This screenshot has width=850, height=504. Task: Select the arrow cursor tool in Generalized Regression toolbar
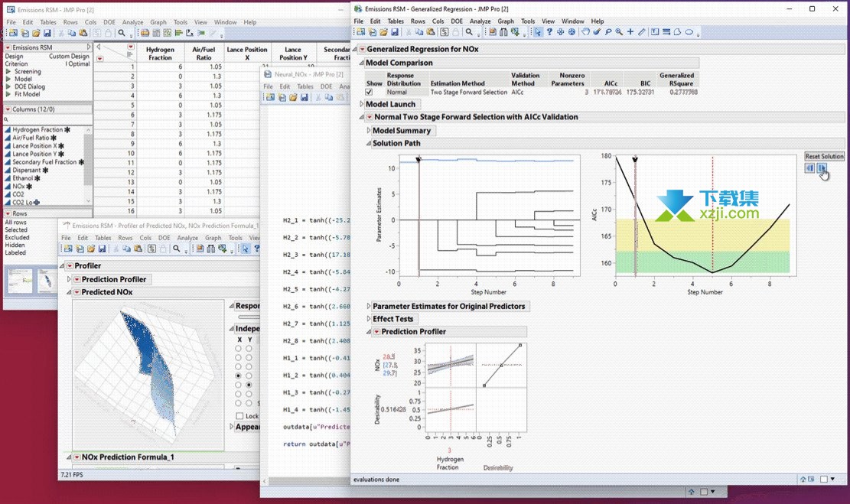(538, 32)
